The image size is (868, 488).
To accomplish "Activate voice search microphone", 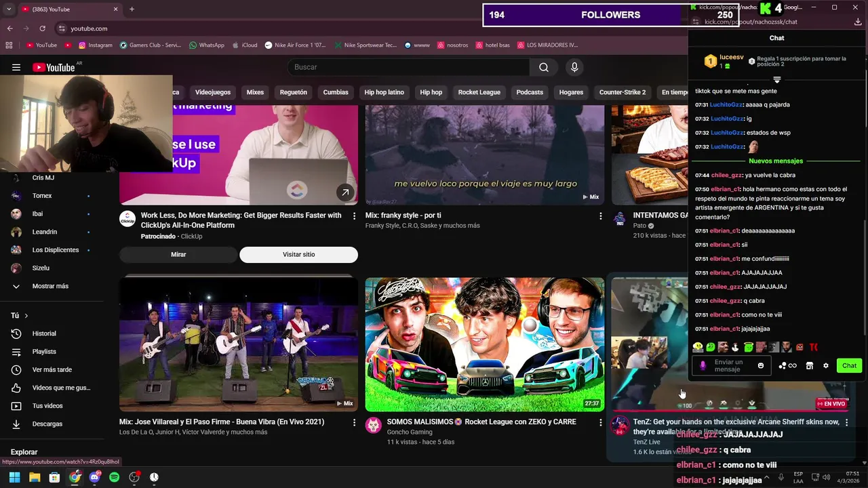I will coord(574,67).
